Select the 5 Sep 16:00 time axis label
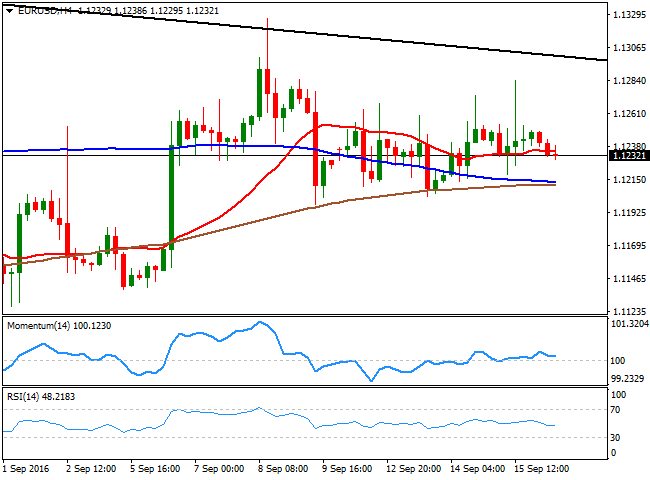The image size is (650, 480). pyautogui.click(x=155, y=469)
